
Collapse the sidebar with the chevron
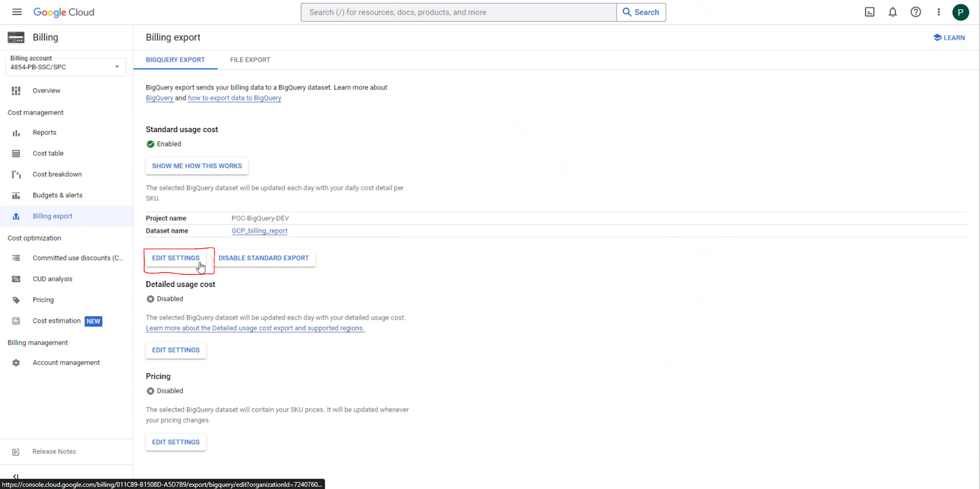tap(16, 477)
